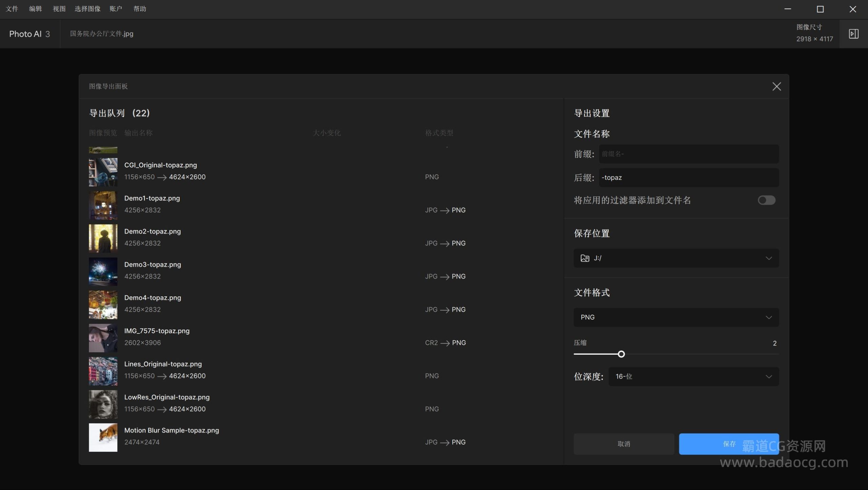The height and width of the screenshot is (490, 868).
Task: Click Demo4-topaz.png file name
Action: click(x=153, y=298)
